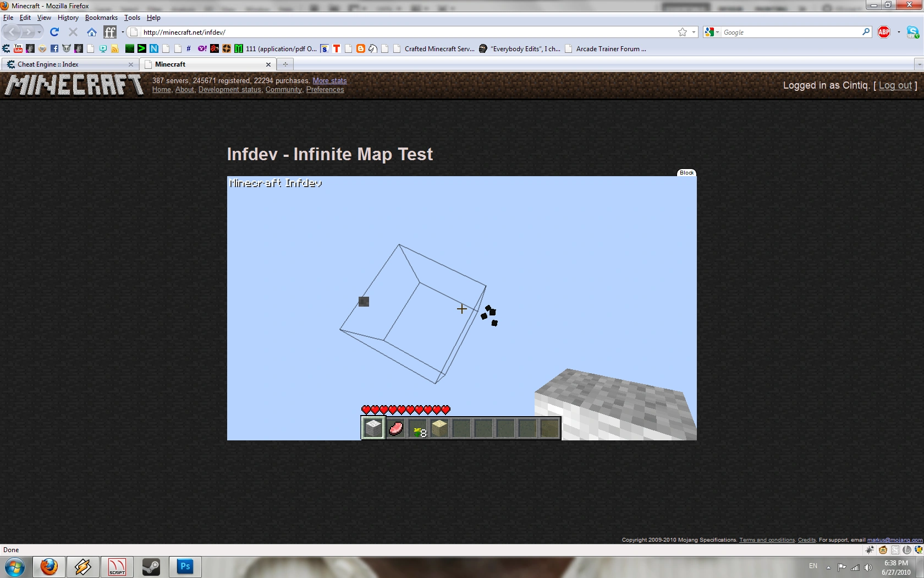Open the Facebook bookmark icon
The image size is (924, 578).
(54, 48)
